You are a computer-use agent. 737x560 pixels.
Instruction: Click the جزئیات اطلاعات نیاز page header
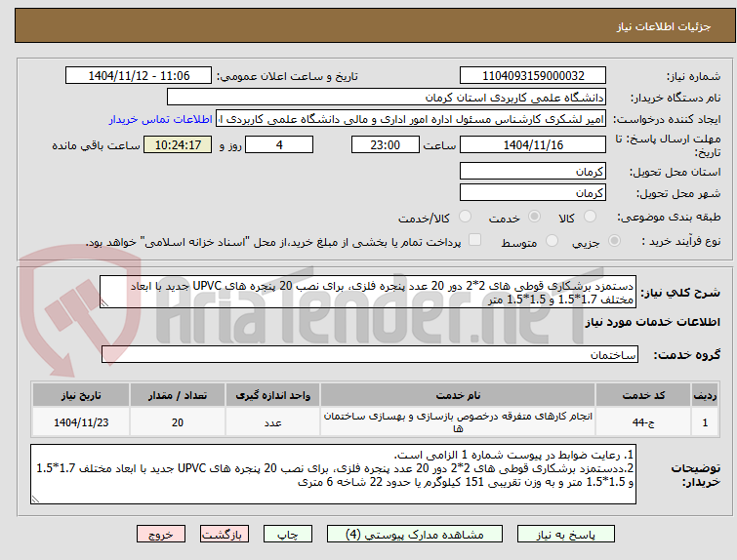(x=663, y=26)
